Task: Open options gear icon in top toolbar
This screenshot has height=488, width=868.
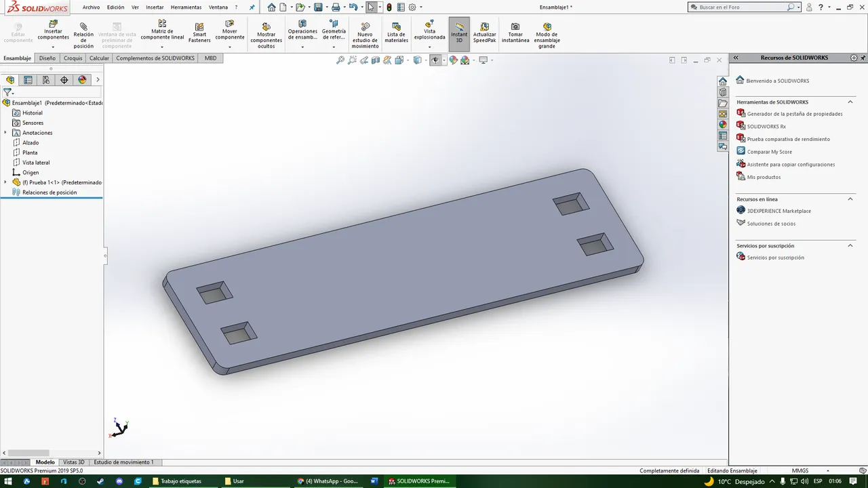Action: pos(412,7)
